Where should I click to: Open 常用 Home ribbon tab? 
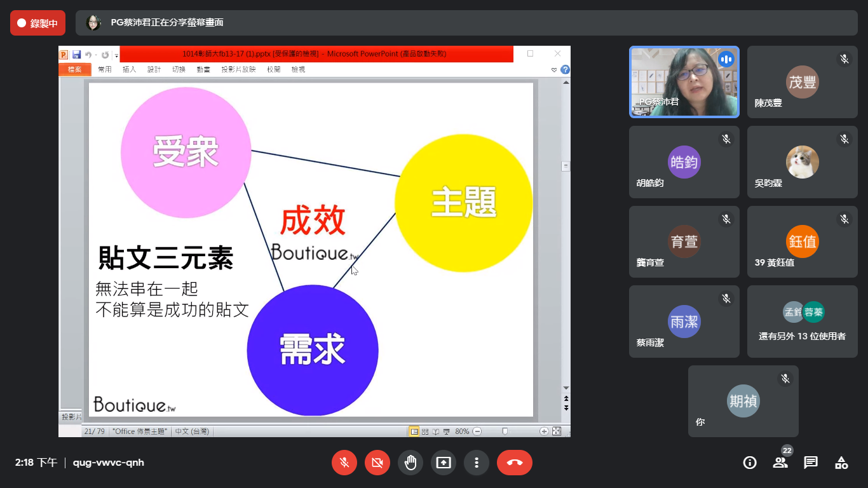coord(105,69)
